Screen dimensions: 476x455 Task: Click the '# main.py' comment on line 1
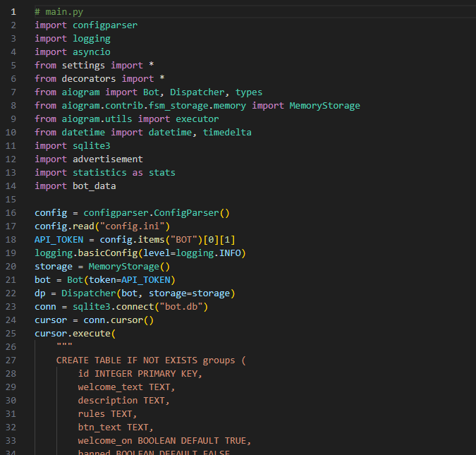tap(59, 12)
